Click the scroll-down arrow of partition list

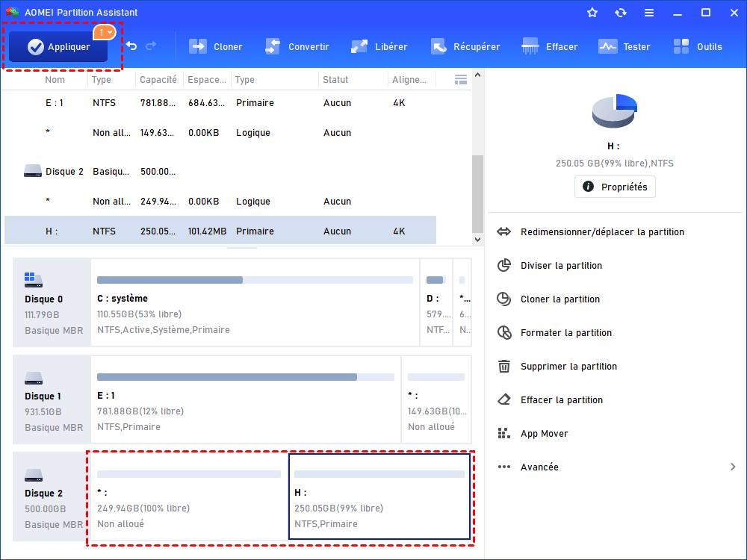pyautogui.click(x=477, y=240)
